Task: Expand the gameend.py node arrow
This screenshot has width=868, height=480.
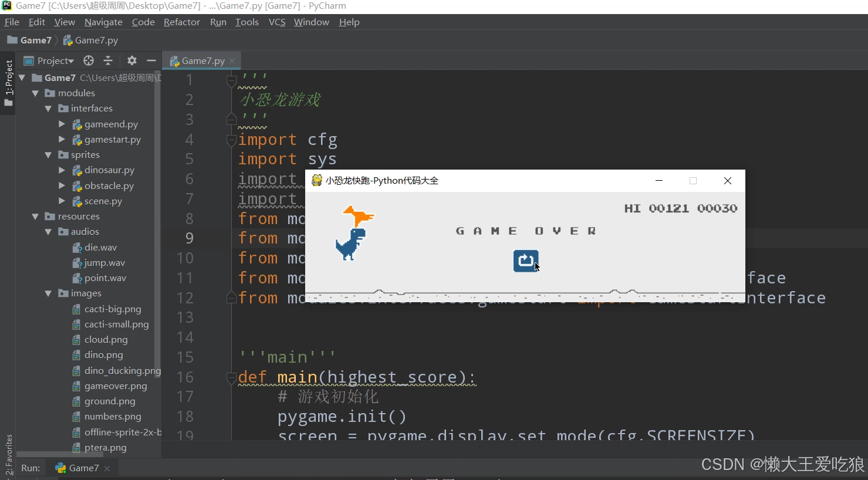Action: 62,124
